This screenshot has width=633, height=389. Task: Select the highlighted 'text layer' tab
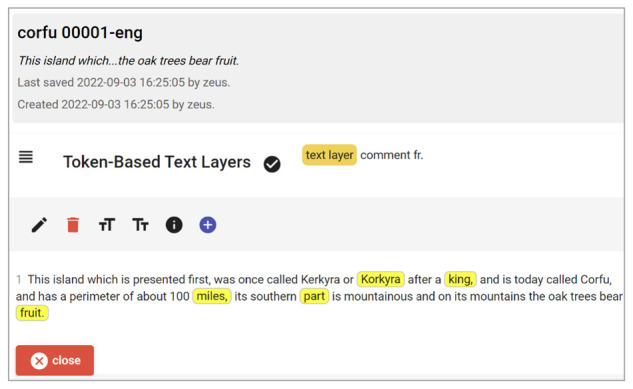pos(329,155)
